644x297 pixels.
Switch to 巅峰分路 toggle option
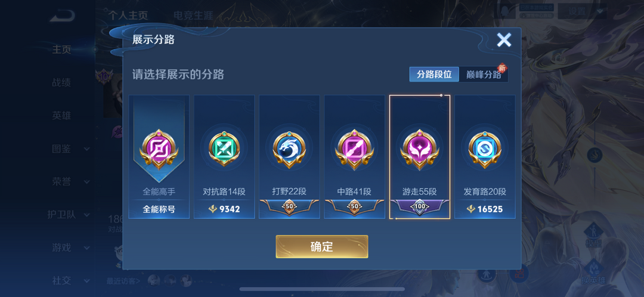click(x=484, y=75)
